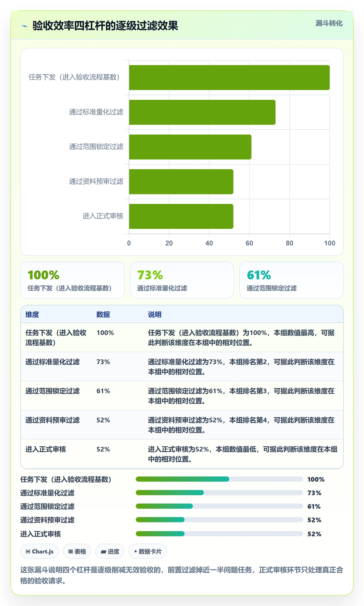Screen dimensions: 364x606
Task: Click the 通过范围锁定过滤 chart bar
Action: pyautogui.click(x=190, y=147)
